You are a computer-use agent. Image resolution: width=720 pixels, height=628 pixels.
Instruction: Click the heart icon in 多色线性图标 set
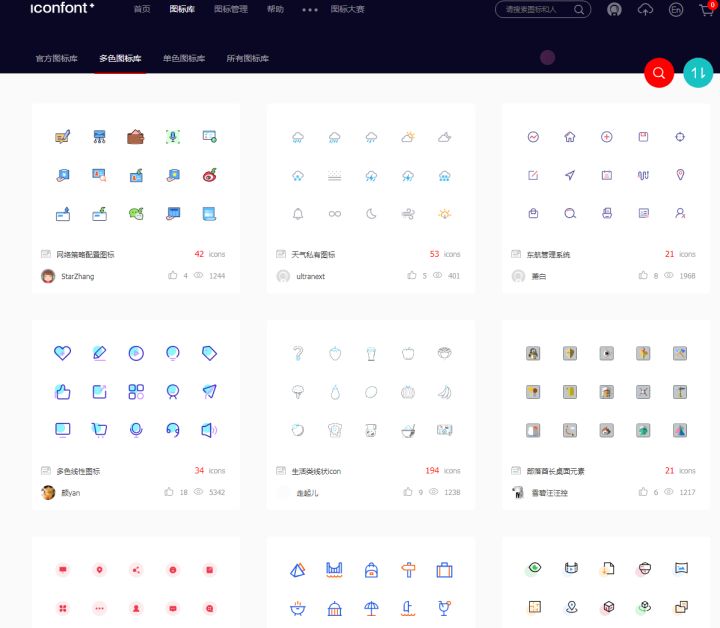pos(62,352)
